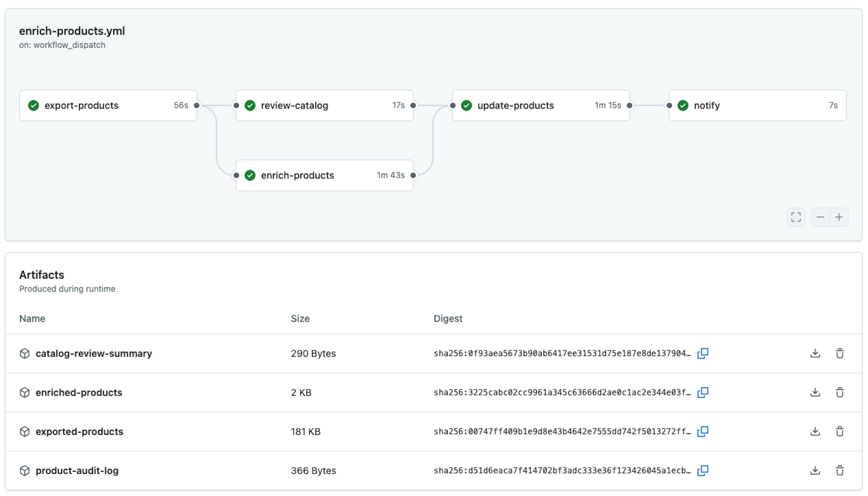The image size is (868, 496).
Task: Click the catalog-review-summary artifact name
Action: coord(94,353)
